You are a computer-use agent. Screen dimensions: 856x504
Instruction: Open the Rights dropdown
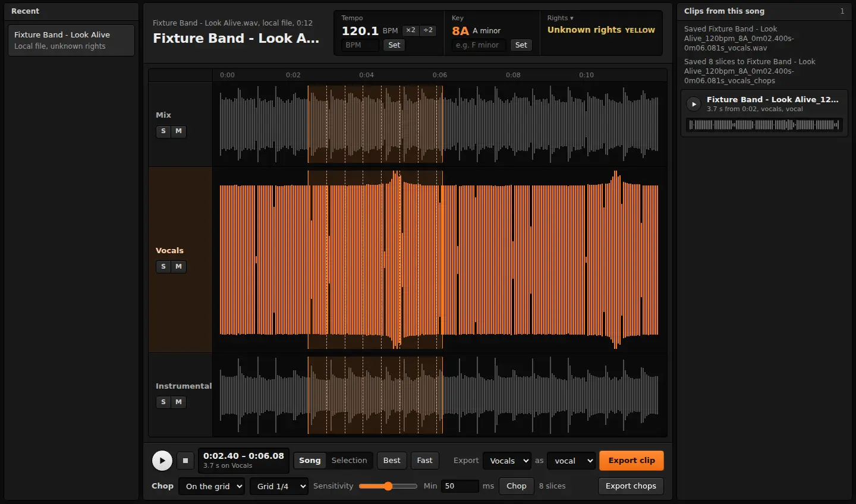[561, 18]
